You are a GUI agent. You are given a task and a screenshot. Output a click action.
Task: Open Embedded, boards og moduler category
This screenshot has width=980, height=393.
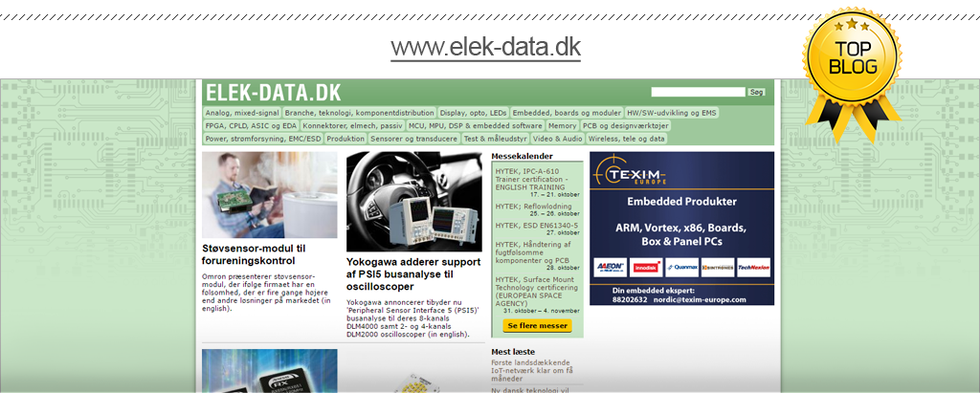pos(566,113)
